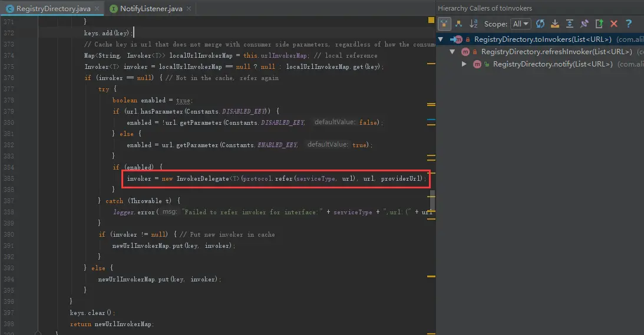Click method icon of notify row
The width and height of the screenshot is (644, 335).
click(477, 64)
